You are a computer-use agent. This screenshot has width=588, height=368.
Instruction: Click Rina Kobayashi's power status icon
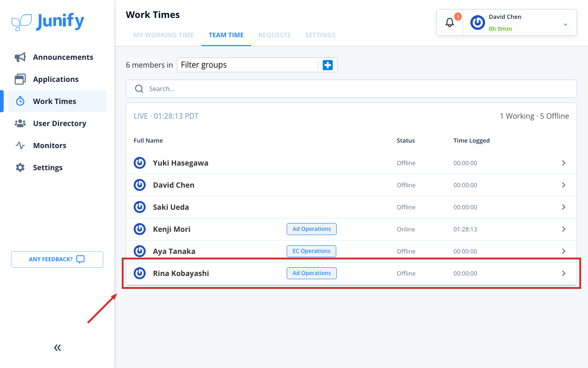(140, 273)
